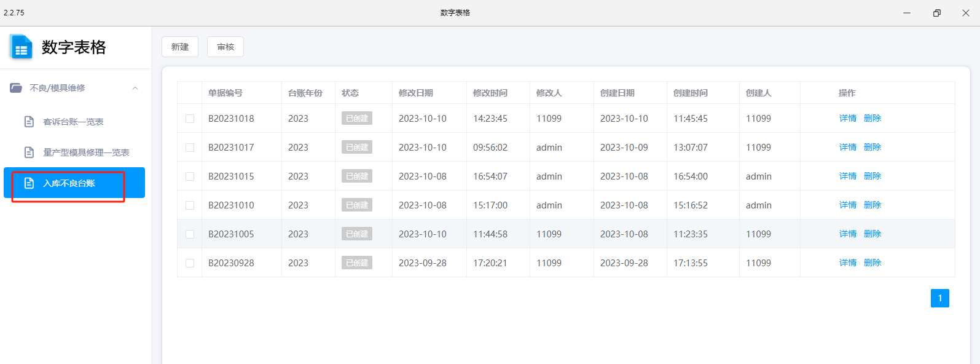Open 详情 for record B20231017
980x364 pixels.
pos(848,147)
